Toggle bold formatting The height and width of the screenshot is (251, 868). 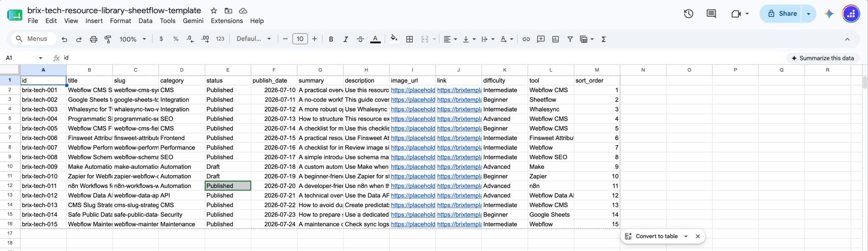click(331, 39)
